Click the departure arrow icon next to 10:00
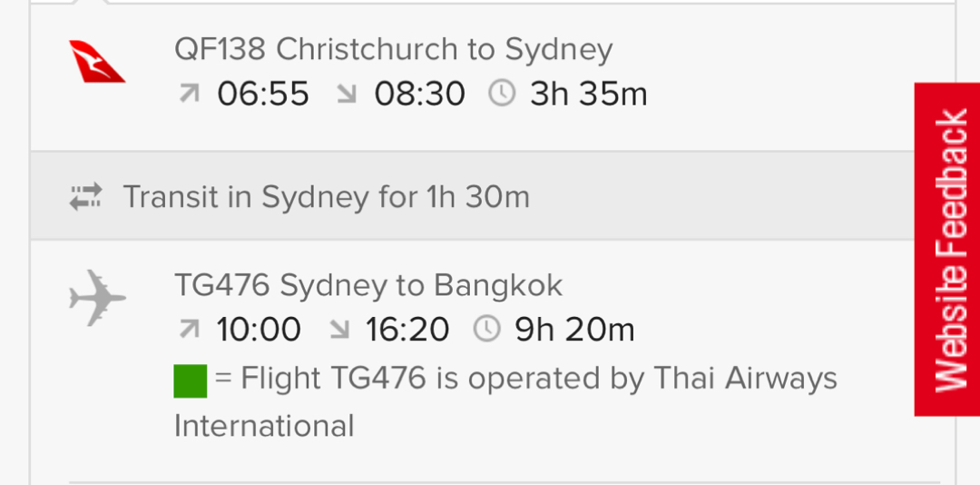980x485 pixels. click(x=190, y=329)
